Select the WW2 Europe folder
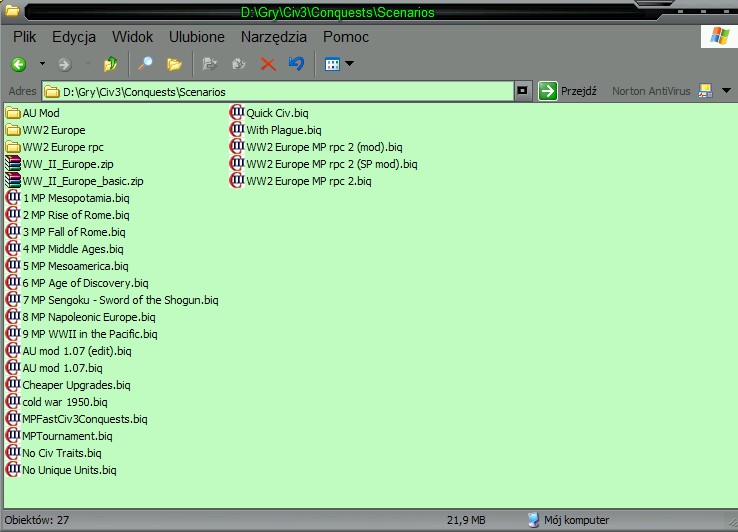738x532 pixels. coord(53,130)
